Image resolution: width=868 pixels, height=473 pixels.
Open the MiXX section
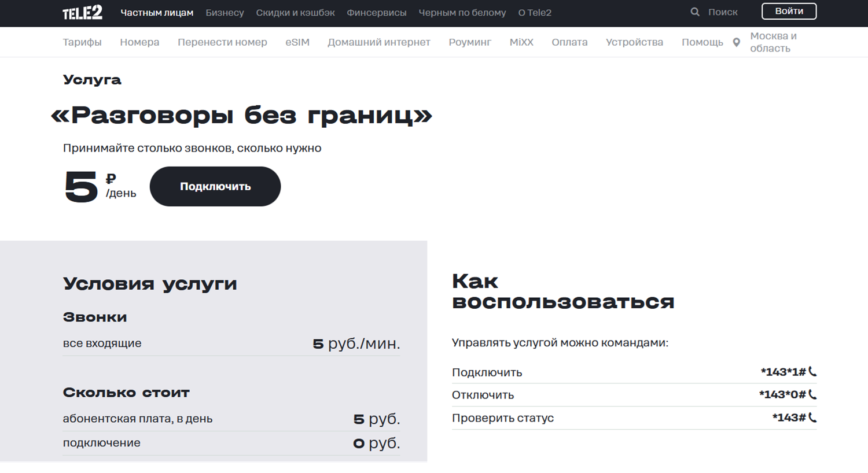point(521,42)
